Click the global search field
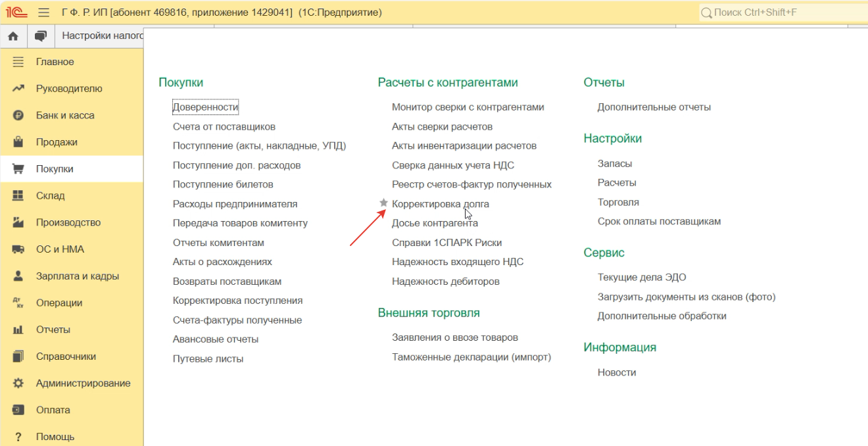Viewport: 868px width, 446px height. pyautogui.click(x=783, y=12)
